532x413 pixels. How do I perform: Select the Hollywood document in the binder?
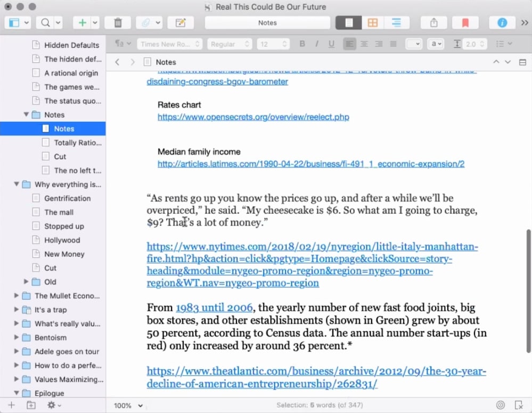coord(62,240)
